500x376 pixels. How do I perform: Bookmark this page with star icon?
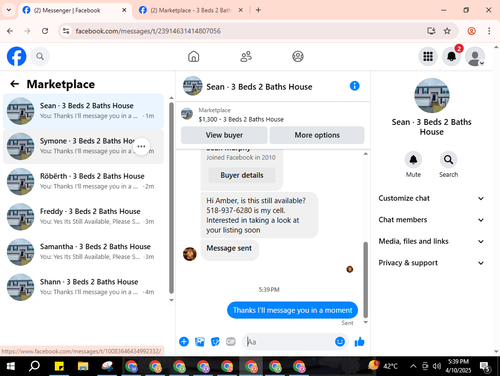pos(447,31)
